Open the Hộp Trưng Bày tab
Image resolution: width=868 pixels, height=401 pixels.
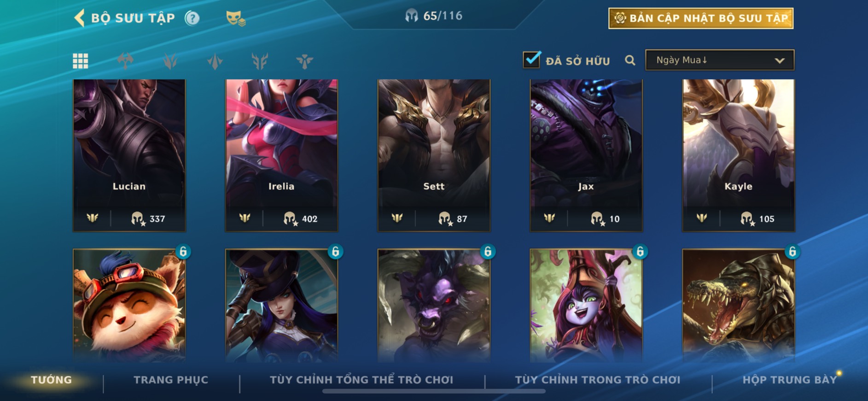click(x=789, y=380)
